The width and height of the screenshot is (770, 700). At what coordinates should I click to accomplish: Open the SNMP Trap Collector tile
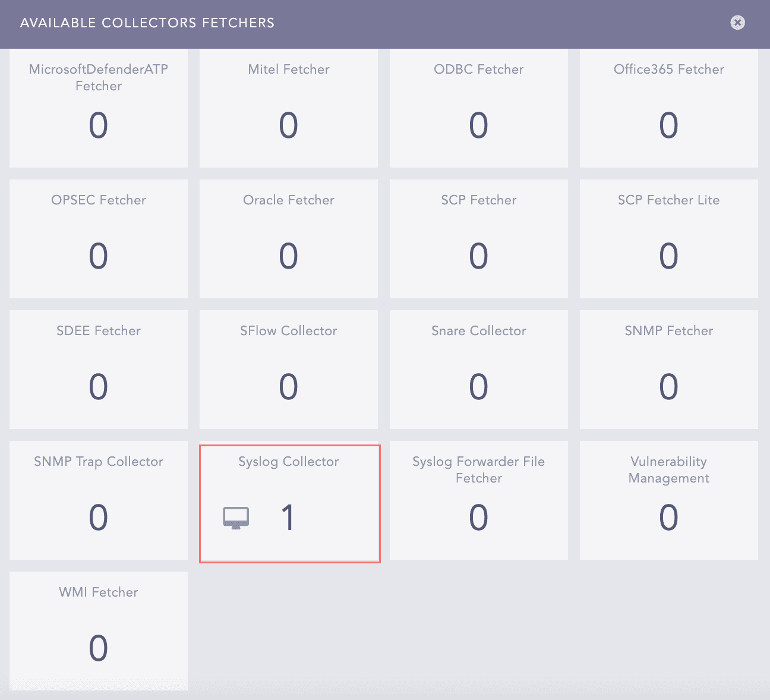tap(99, 500)
